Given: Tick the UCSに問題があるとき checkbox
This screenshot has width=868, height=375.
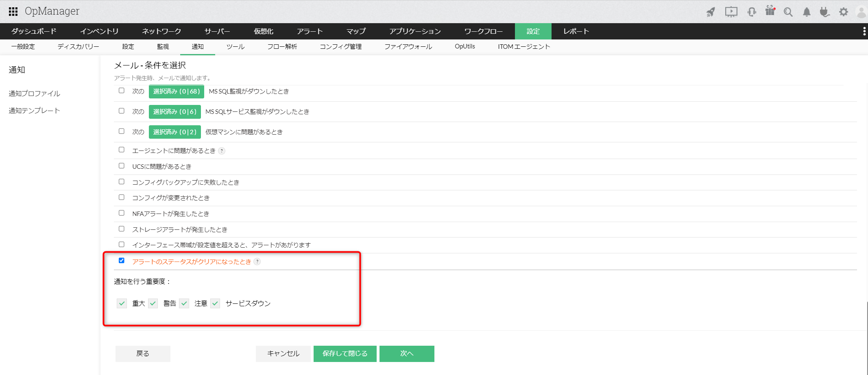Looking at the screenshot, I should tap(122, 166).
